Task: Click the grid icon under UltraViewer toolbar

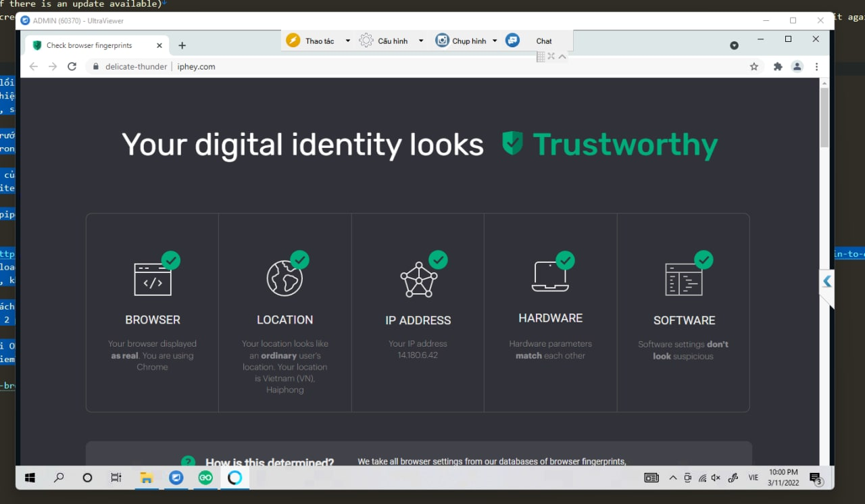Action: pos(541,57)
